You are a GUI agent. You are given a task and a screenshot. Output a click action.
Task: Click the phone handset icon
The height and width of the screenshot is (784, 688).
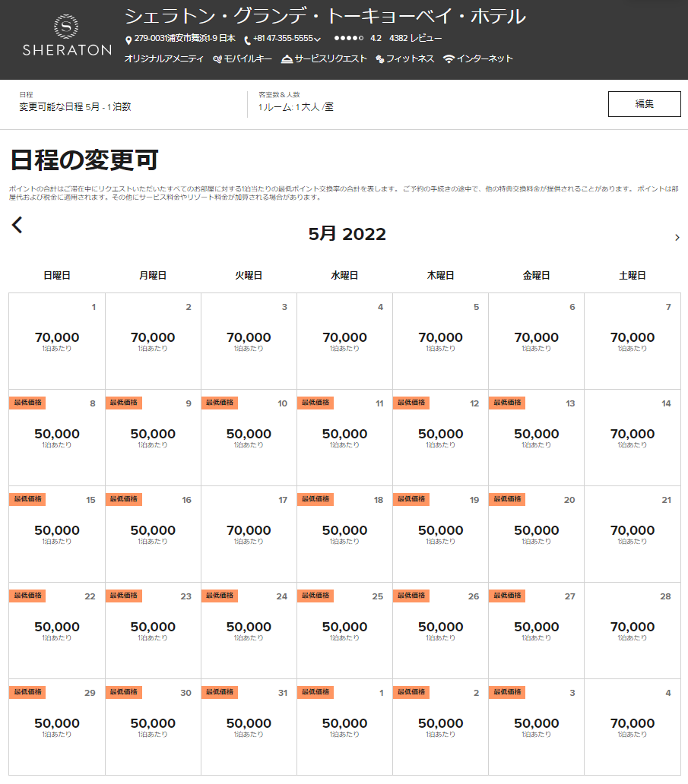tap(247, 40)
